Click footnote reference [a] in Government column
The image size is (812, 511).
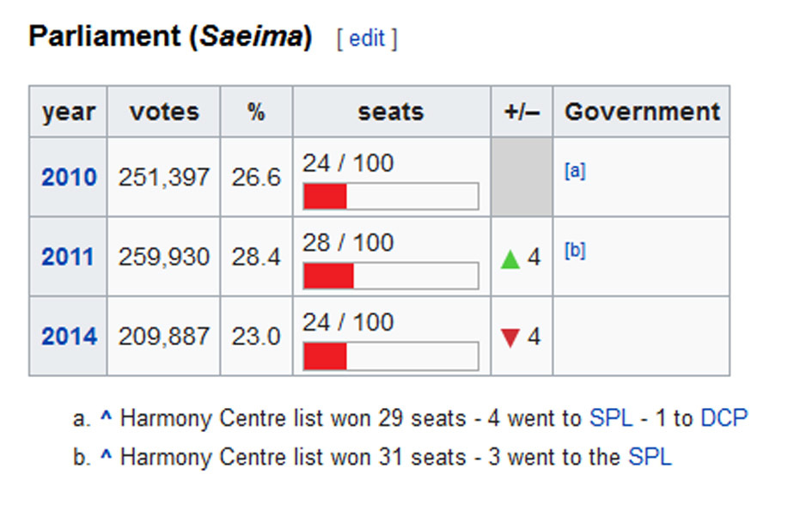(575, 171)
